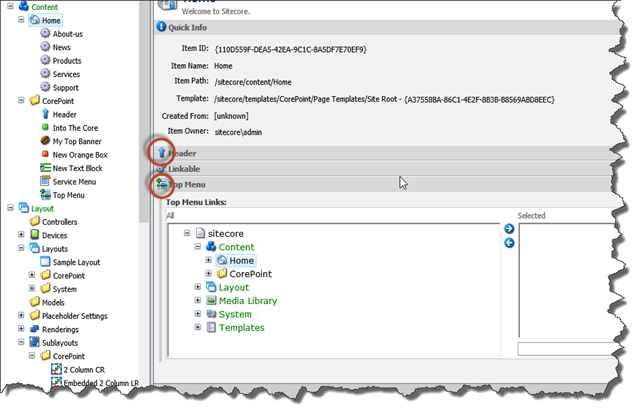Screen dimensions: 640x415
Task: Click the Templates icon in picker tree
Action: tap(211, 327)
